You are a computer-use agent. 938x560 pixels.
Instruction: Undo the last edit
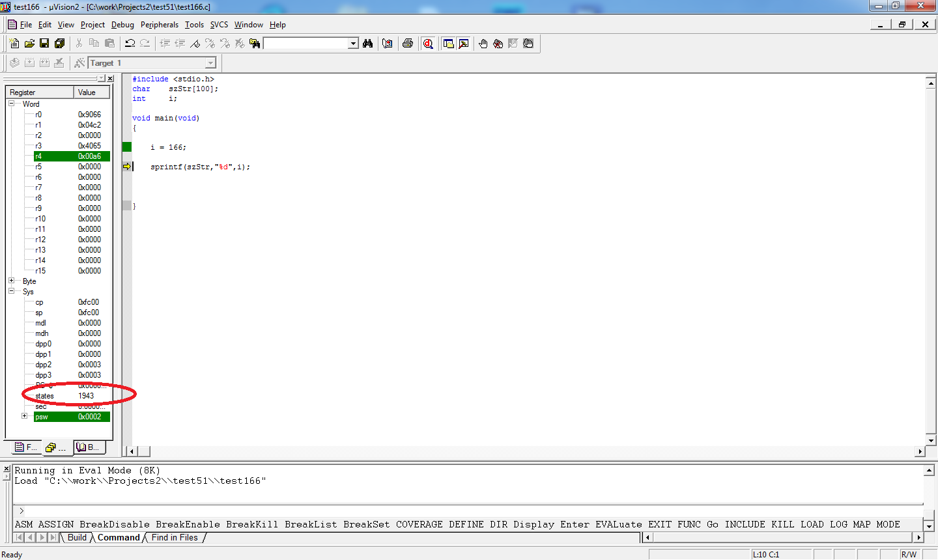click(x=130, y=44)
